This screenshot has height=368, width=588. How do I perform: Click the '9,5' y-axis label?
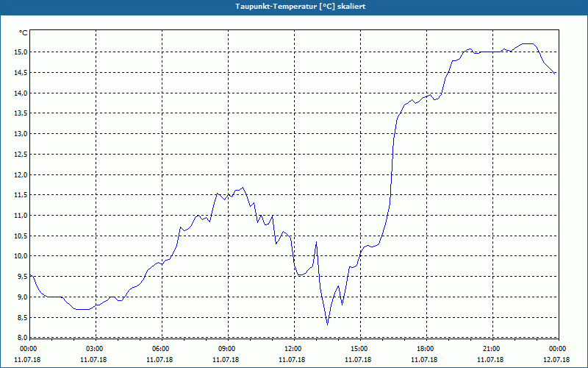(23, 277)
